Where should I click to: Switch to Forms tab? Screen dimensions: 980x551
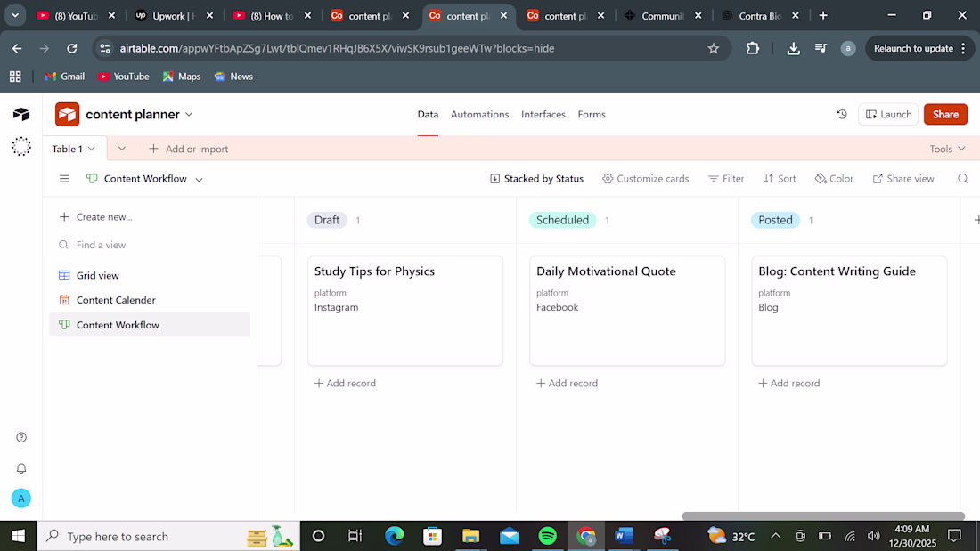[x=592, y=114]
